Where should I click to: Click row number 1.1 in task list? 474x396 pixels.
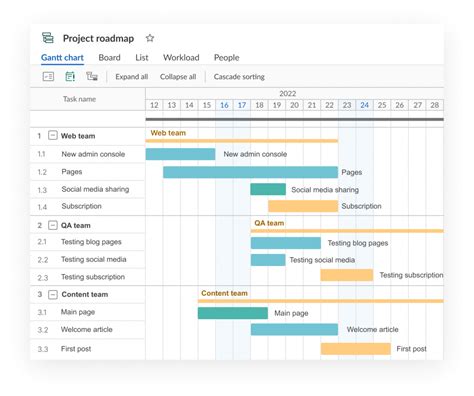(41, 154)
